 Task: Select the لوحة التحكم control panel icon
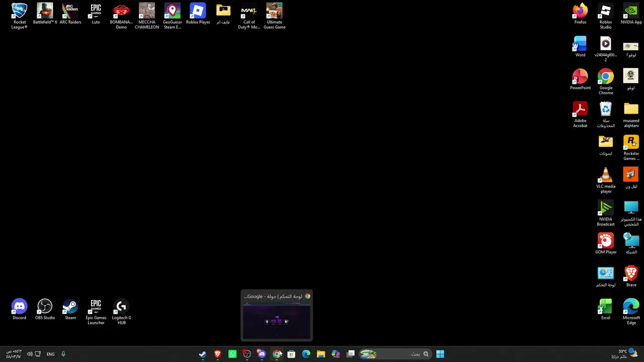606,277
